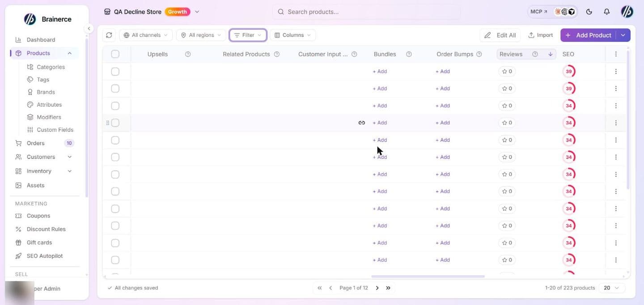Show help for Order Bumps column

point(479,54)
